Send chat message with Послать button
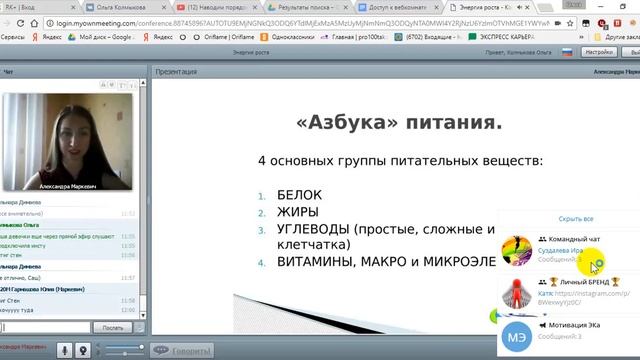Viewport: 640px width, 360px height. [113, 327]
